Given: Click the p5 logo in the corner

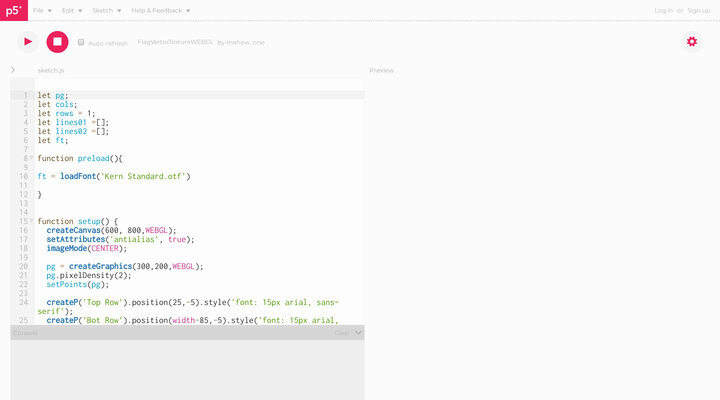Looking at the screenshot, I should point(13,10).
